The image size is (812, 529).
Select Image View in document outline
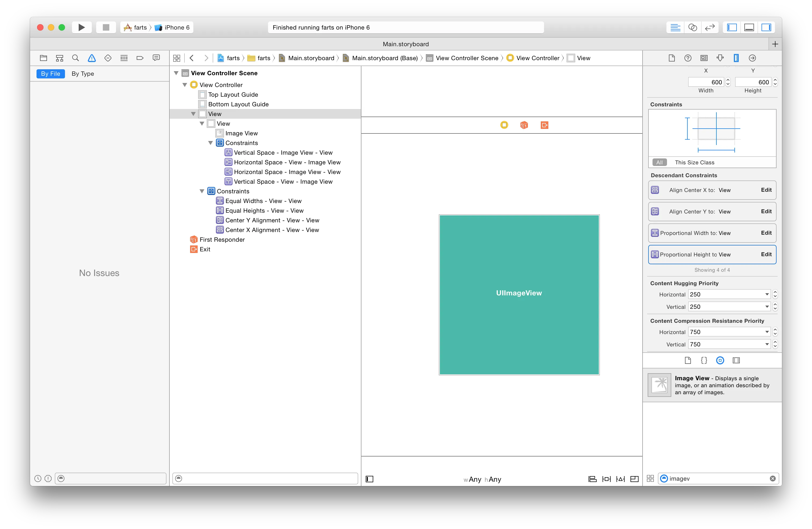click(242, 133)
